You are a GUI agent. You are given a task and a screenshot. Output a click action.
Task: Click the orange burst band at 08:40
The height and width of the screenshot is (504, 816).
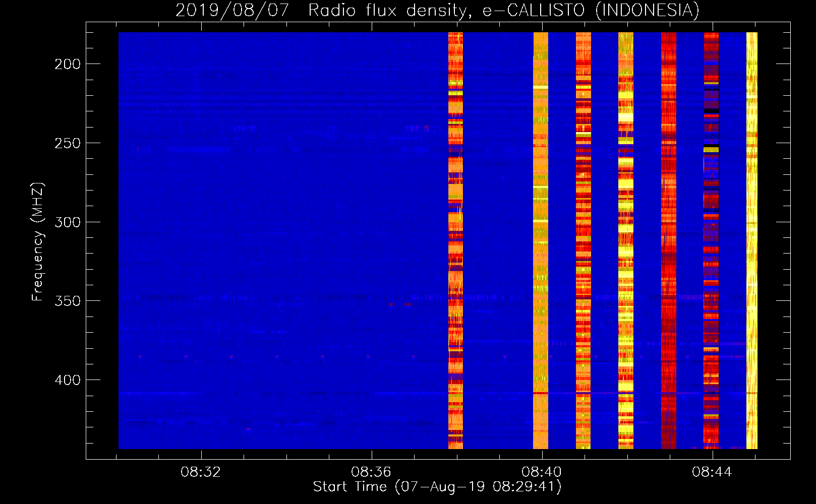(x=541, y=240)
